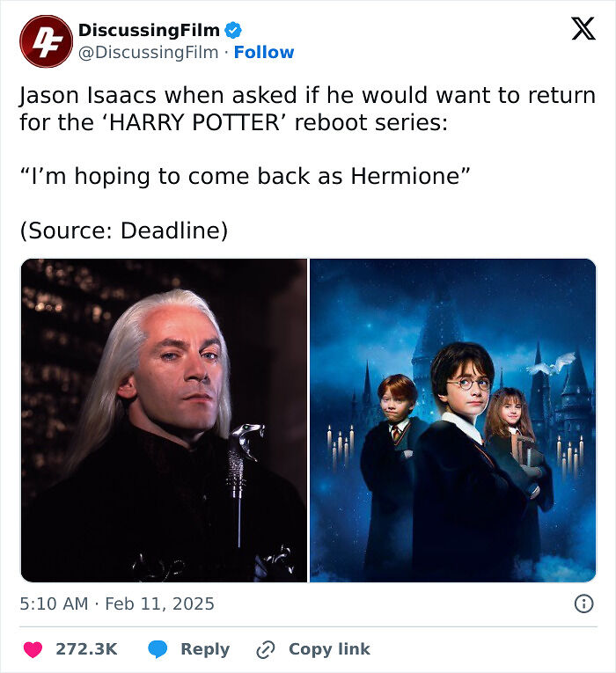616x673 pixels.
Task: Open the left photo of the white-haired man
Action: point(164,421)
